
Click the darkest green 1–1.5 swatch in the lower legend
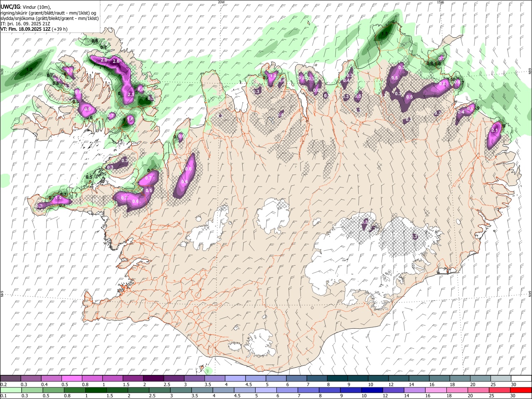click(x=96, y=390)
